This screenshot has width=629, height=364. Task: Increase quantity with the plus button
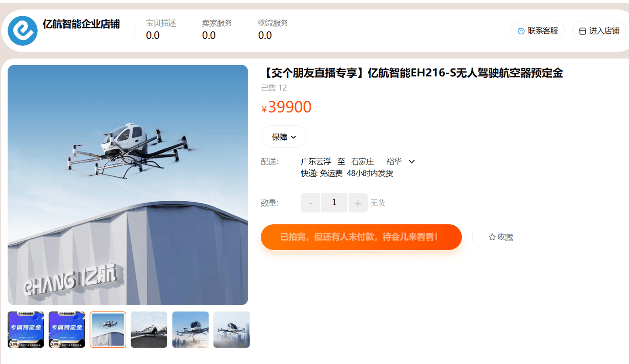click(x=358, y=203)
